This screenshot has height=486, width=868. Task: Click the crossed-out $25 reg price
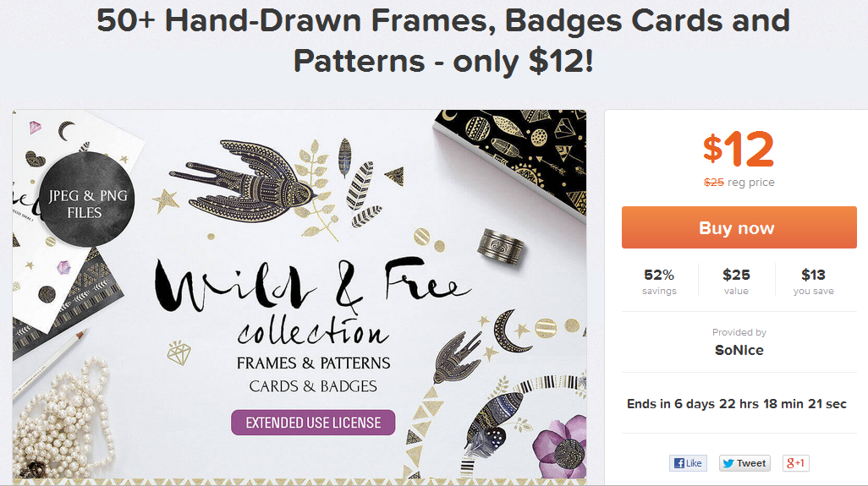[714, 182]
